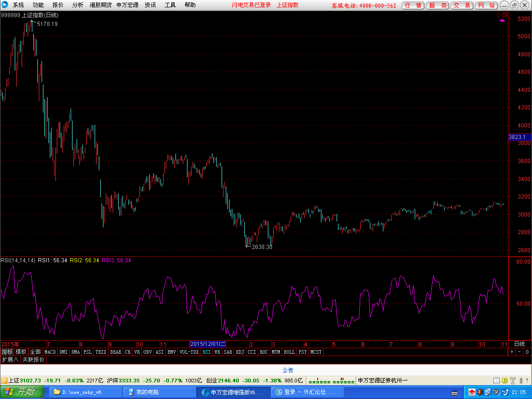Click the red-cross tray icon
The height and width of the screenshot is (399, 532).
pyautogui.click(x=472, y=392)
